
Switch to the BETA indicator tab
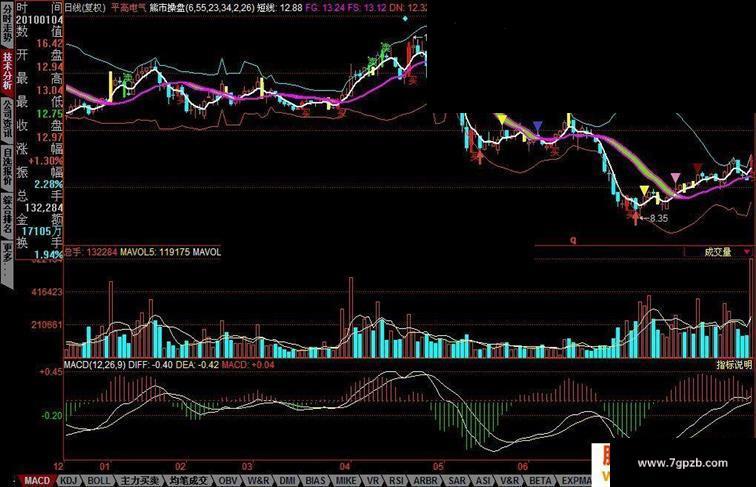click(x=540, y=481)
